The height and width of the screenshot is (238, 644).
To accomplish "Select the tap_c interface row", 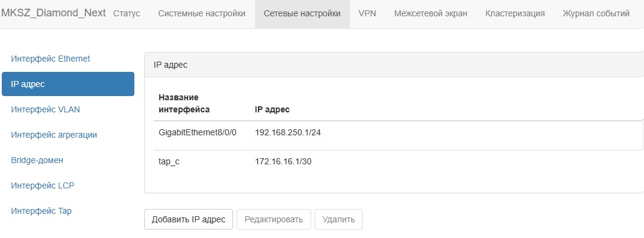I will [398, 162].
